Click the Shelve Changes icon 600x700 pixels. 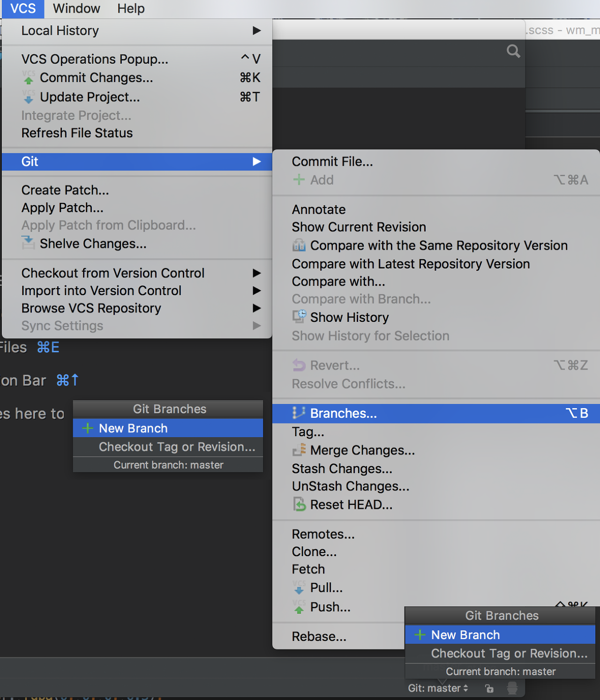point(29,243)
